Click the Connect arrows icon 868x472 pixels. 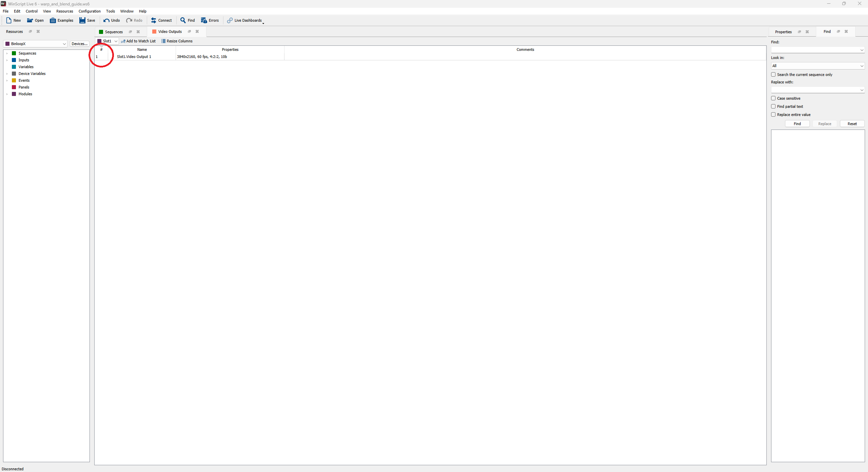click(x=154, y=20)
